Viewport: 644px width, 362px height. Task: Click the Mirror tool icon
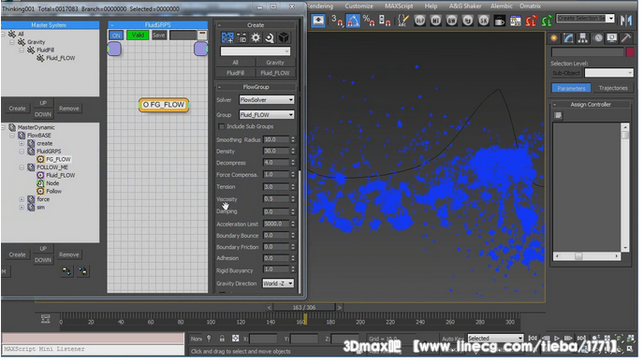click(x=627, y=21)
